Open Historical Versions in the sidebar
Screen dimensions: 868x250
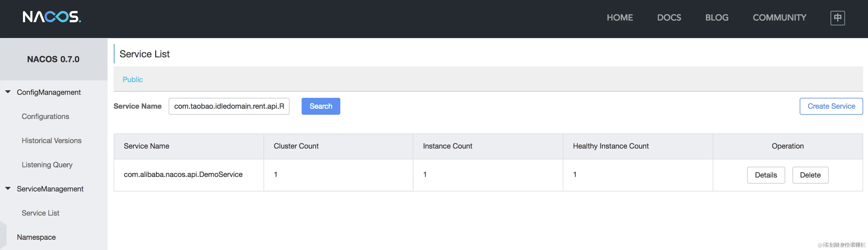pos(52,141)
